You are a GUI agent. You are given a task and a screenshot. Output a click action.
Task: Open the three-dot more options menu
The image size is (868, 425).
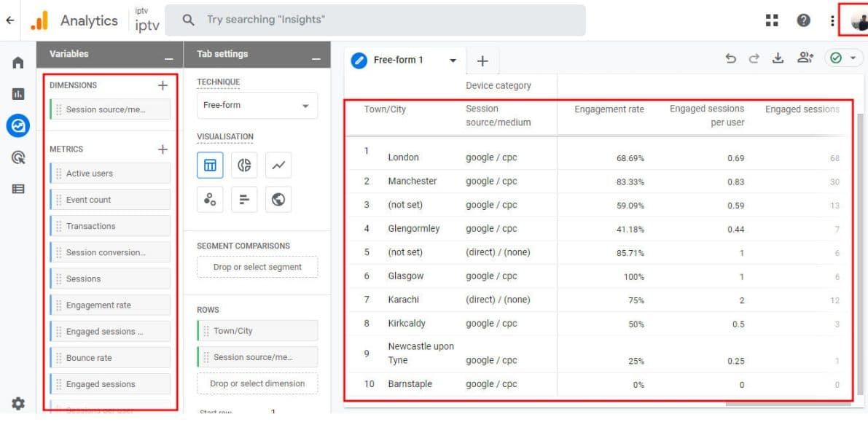tap(832, 20)
